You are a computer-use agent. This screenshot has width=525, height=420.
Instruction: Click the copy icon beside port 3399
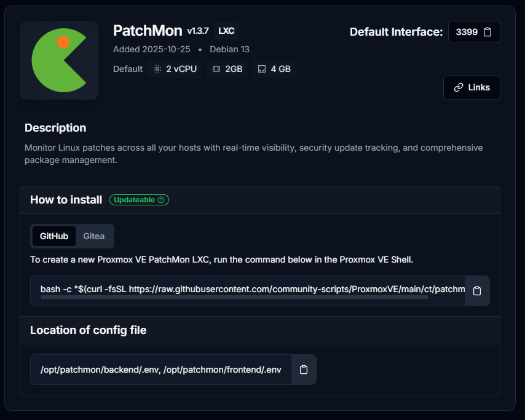487,32
